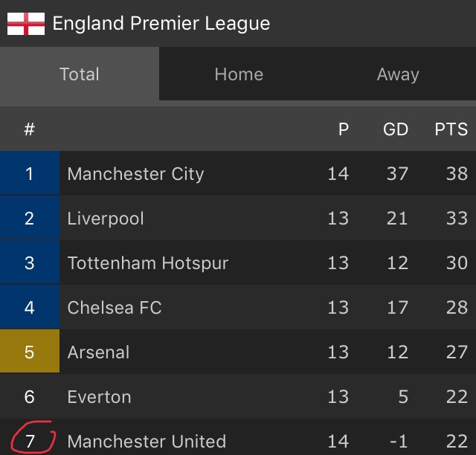
Task: Click the England flag icon
Action: pos(26,24)
